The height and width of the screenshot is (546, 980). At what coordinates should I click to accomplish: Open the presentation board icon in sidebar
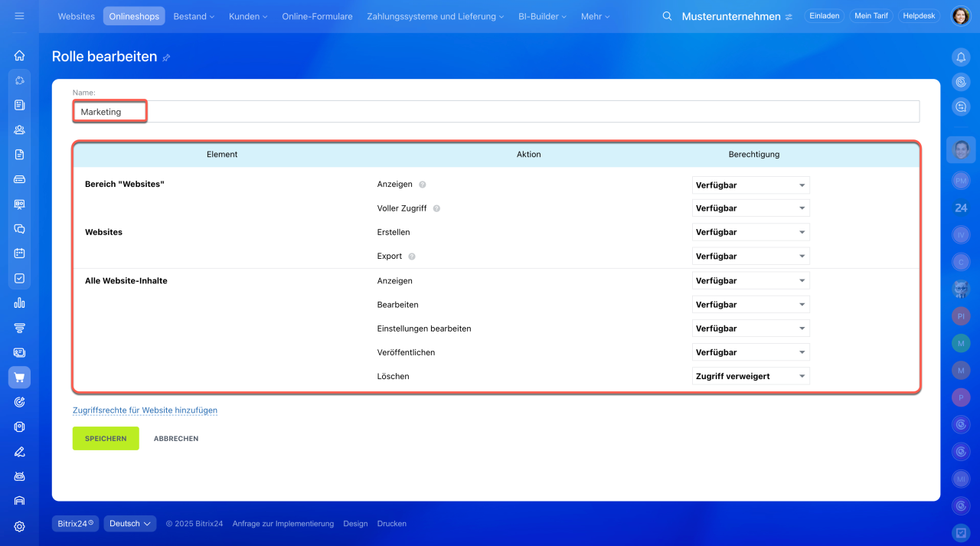coord(19,204)
